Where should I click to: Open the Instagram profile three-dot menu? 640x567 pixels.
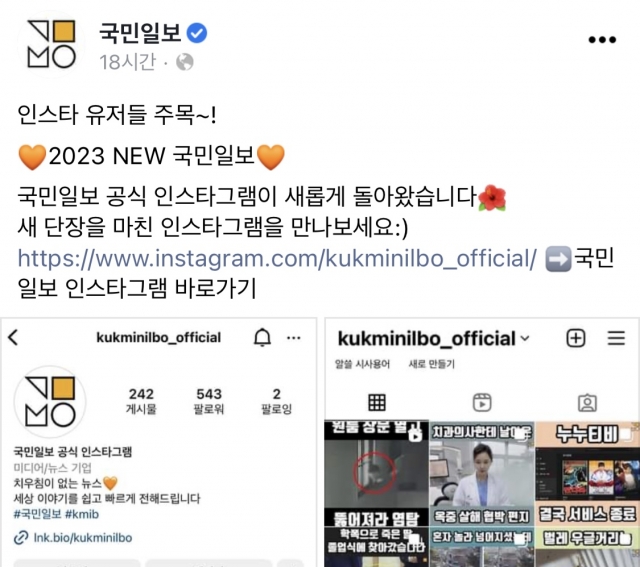[x=294, y=338]
